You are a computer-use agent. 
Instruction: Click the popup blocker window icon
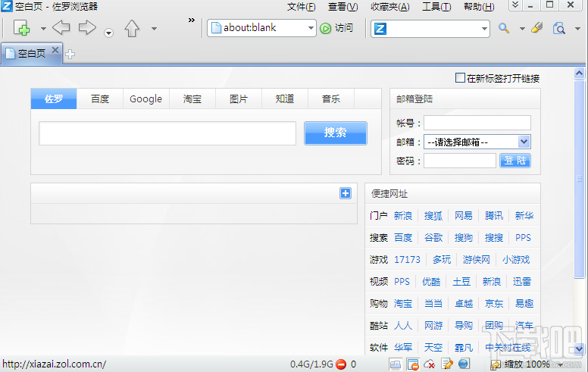pyautogui.click(x=413, y=364)
